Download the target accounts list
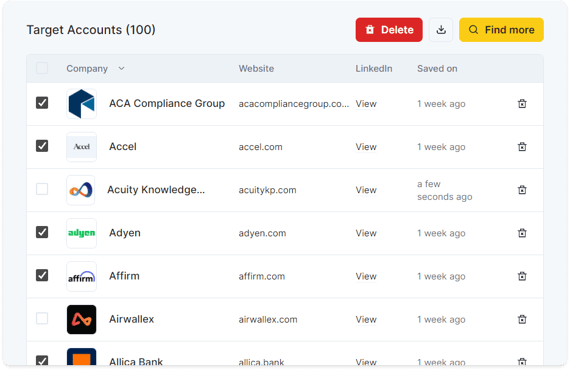Screen dimensions: 570x370 441,30
